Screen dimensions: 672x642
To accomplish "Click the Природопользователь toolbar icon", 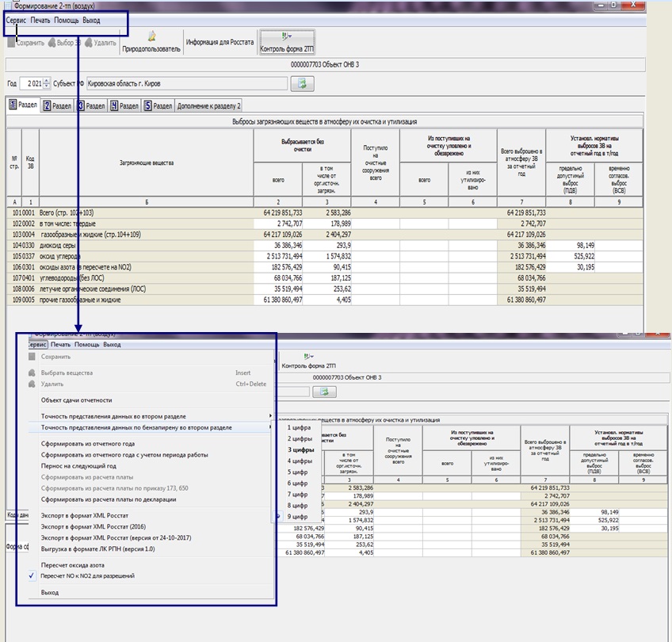I will pyautogui.click(x=151, y=42).
